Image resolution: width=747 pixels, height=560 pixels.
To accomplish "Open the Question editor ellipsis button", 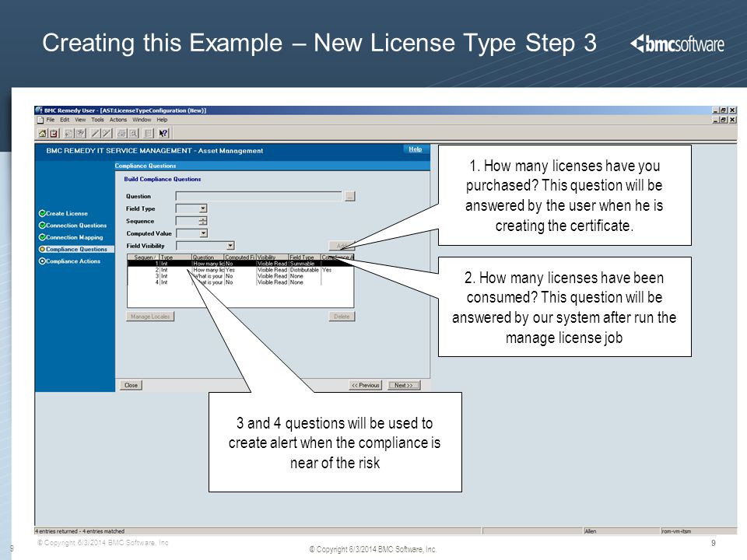I will [x=350, y=196].
